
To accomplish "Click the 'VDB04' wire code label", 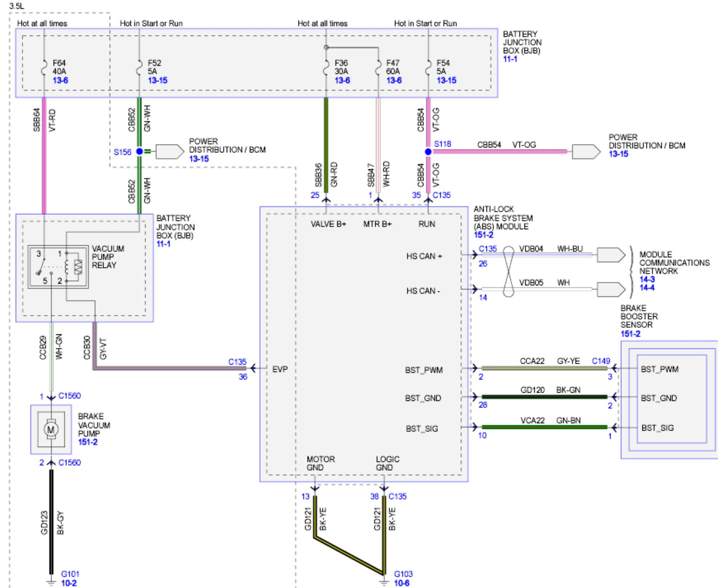I will 531,249.
